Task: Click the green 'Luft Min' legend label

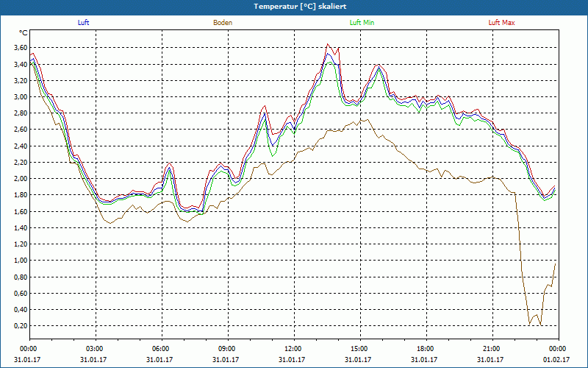Action: 362,23
